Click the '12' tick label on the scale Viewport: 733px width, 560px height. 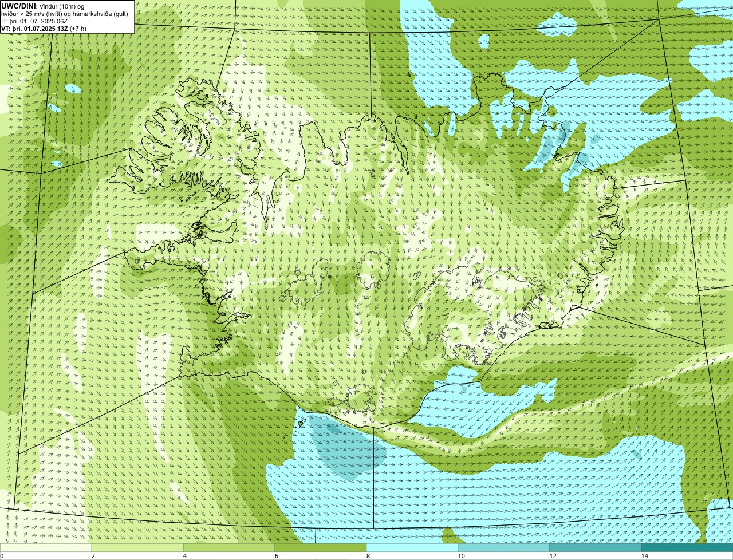553,556
